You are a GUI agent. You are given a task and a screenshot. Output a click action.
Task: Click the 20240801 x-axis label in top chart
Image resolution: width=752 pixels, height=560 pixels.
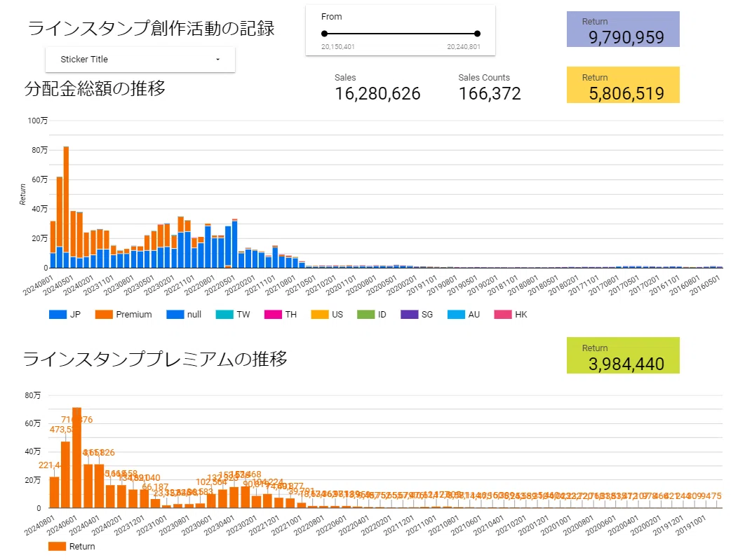click(38, 285)
